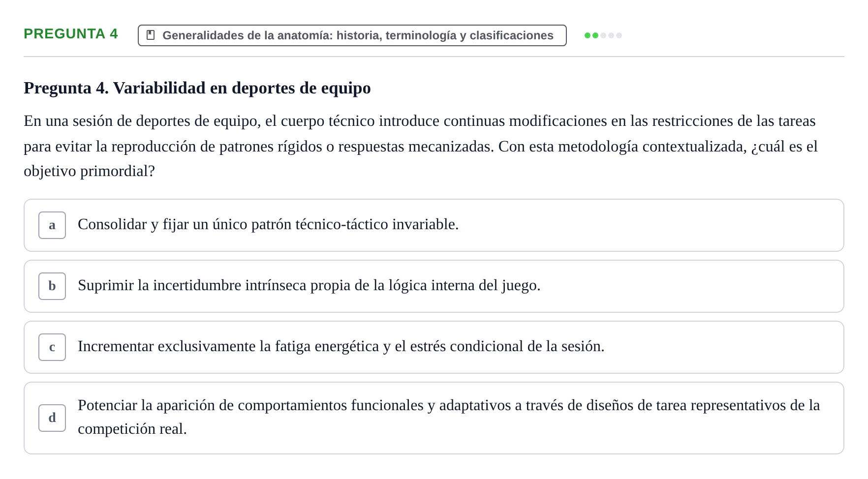Select answer option c letter box
Viewport: 868px width, 479px height.
click(x=52, y=347)
